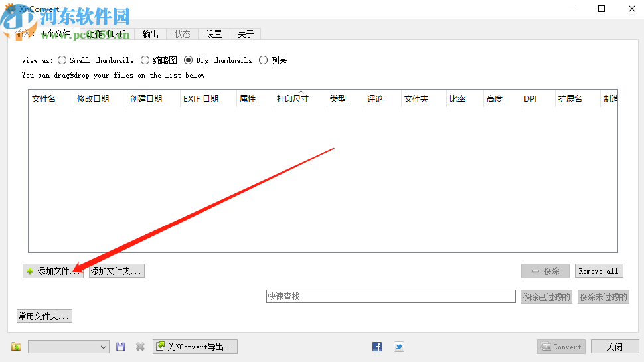Sort by the 扩展名 column header
Image resolution: width=644 pixels, height=362 pixels.
tap(577, 98)
